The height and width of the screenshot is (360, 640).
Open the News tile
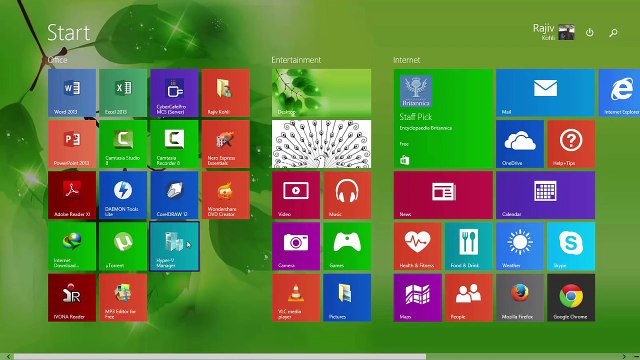tap(443, 195)
